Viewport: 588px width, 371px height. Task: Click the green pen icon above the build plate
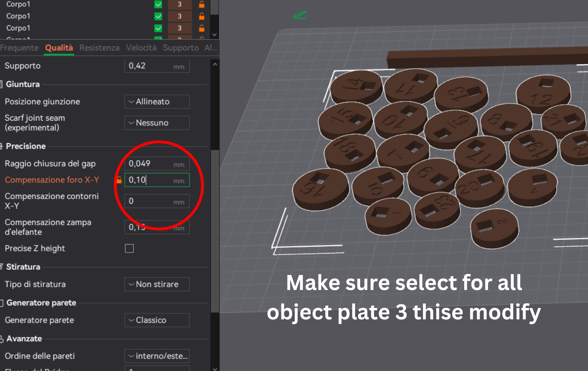point(300,15)
